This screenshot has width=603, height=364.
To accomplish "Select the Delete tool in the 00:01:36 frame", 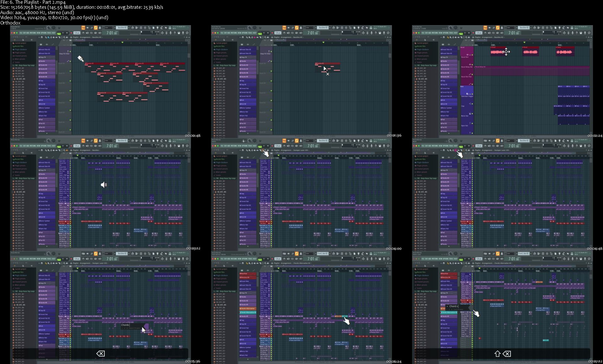I will click(x=252, y=37).
